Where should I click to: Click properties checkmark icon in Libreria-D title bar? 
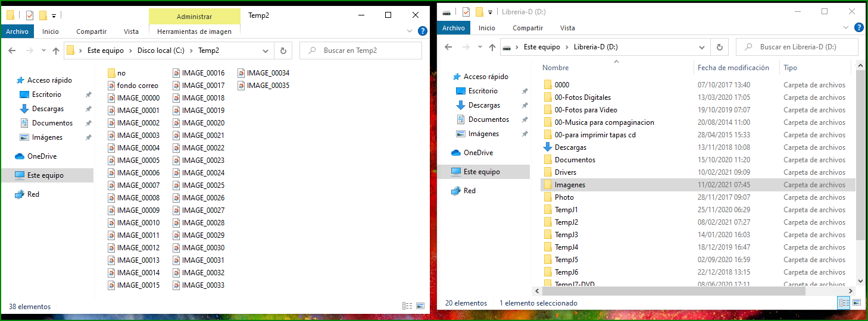click(x=466, y=12)
